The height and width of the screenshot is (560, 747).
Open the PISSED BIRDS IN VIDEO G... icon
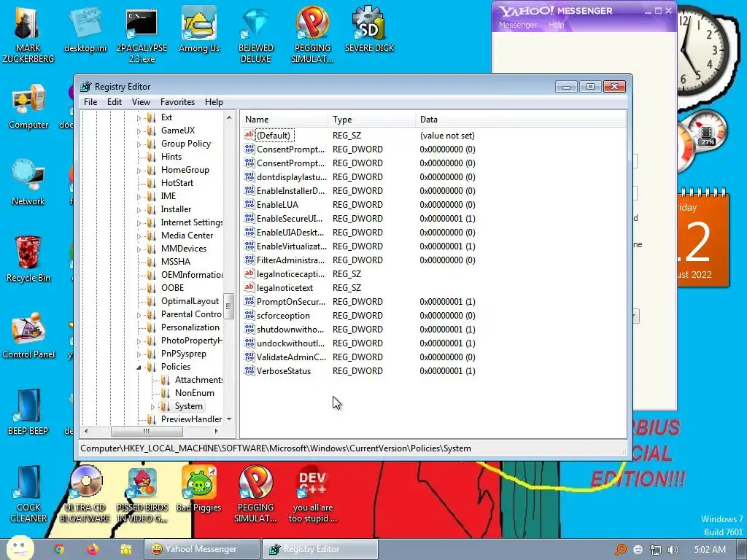pyautogui.click(x=142, y=494)
